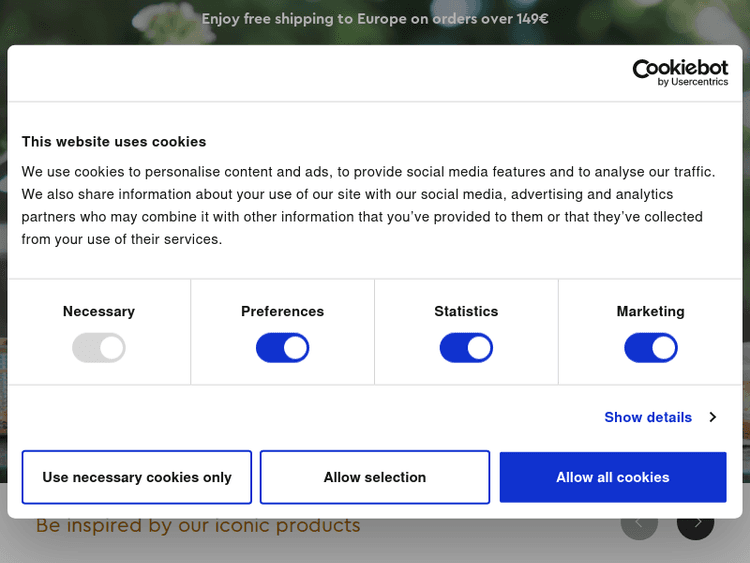Click the 'Be inspired by our iconic products' heading

point(198,526)
